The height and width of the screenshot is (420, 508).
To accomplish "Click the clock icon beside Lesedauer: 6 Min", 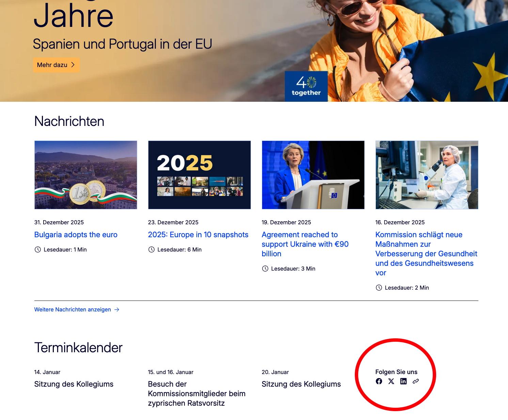I will (x=151, y=249).
